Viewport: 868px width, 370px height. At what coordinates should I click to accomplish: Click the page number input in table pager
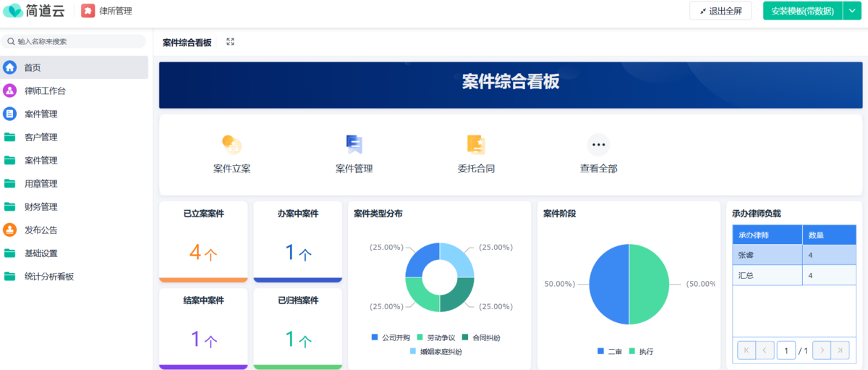pos(786,350)
